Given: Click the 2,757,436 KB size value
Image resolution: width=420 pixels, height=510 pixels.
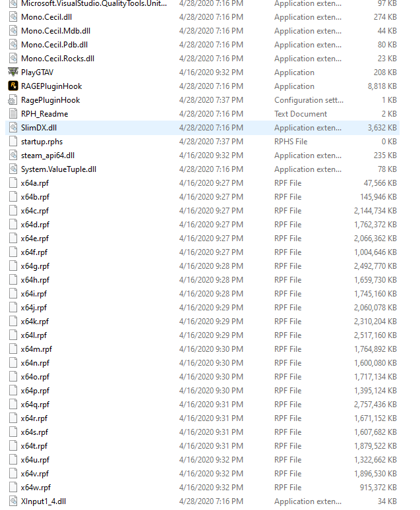Looking at the screenshot, I should point(375,405).
